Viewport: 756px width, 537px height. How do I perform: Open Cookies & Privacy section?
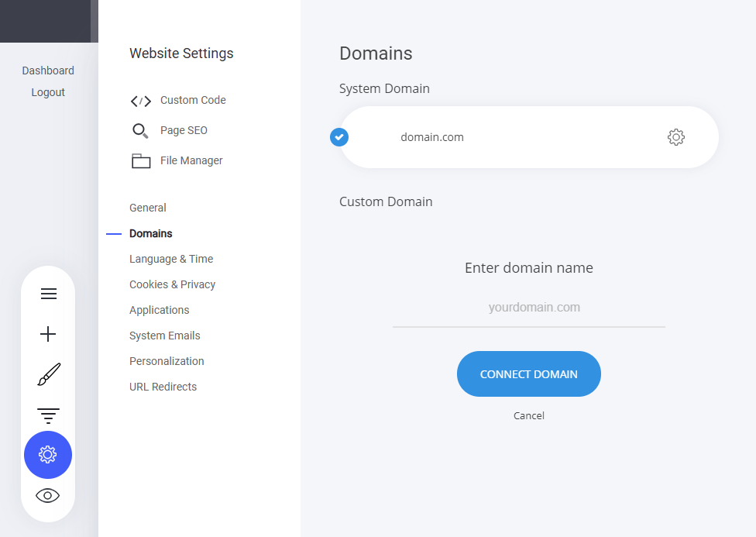[x=173, y=284]
